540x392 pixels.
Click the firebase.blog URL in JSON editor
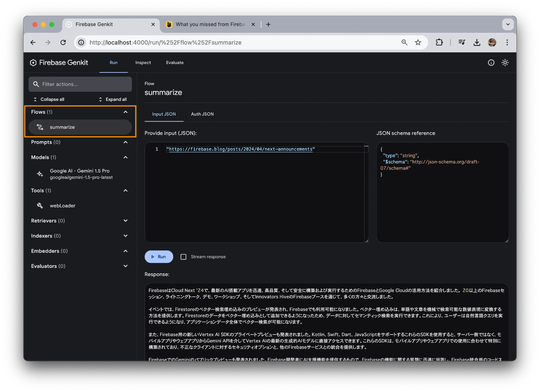241,149
